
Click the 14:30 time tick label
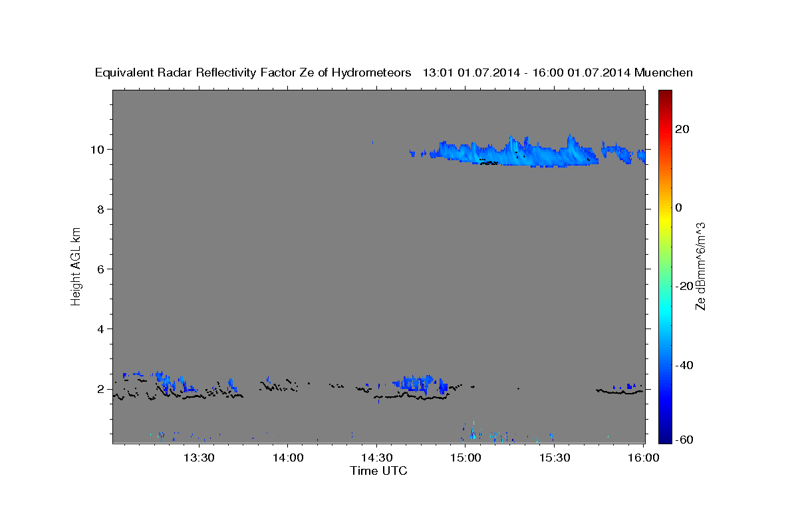coord(376,458)
